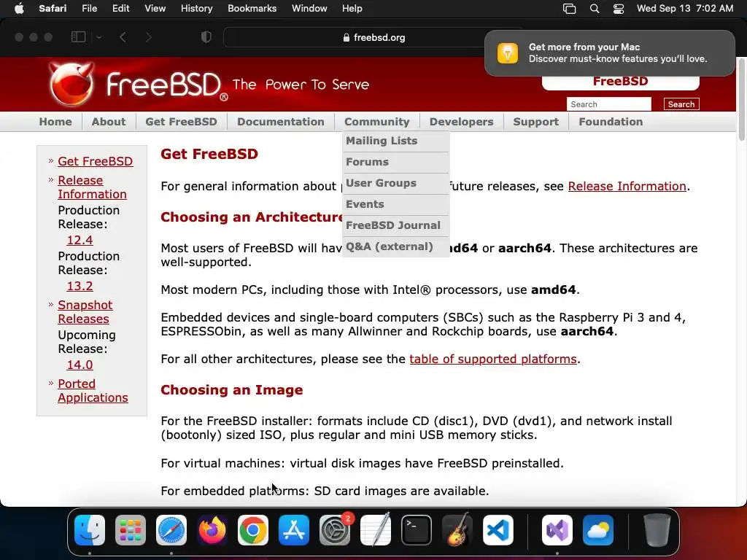The width and height of the screenshot is (747, 560).
Task: Choose User Groups from Community dropdown
Action: 396,183
